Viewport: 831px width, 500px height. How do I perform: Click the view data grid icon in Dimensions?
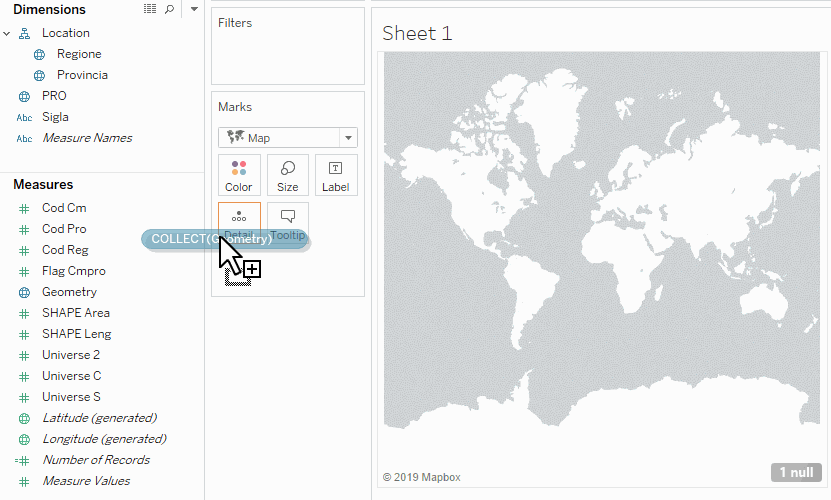pos(150,9)
